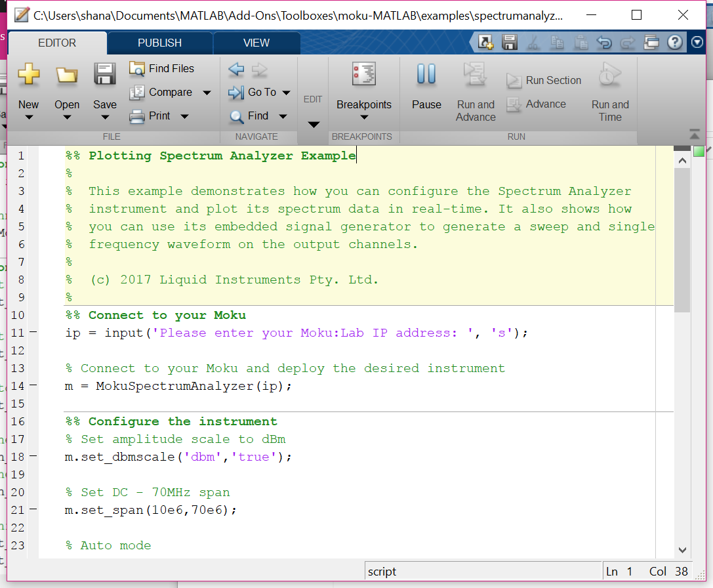Click the redo arrow icon
Screen dimensions: 713x588
[628, 42]
